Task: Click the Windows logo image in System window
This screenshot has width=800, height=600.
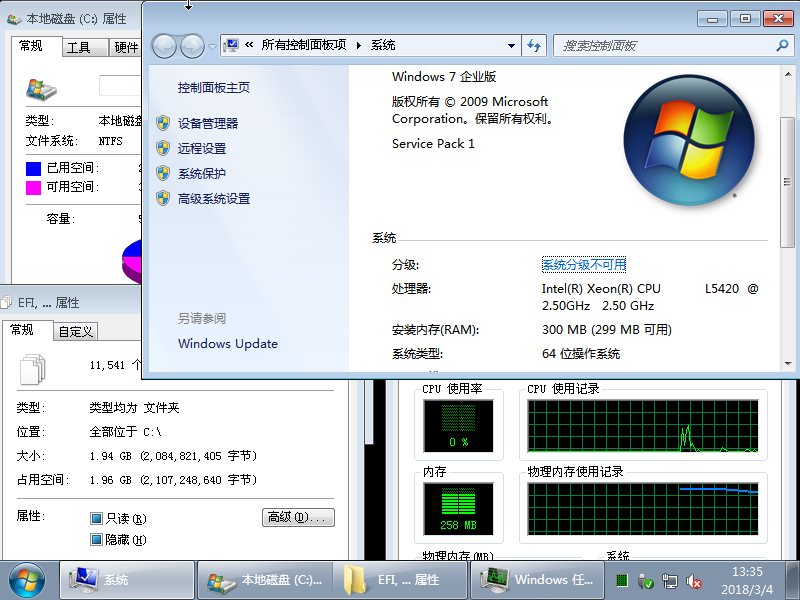Action: (688, 140)
